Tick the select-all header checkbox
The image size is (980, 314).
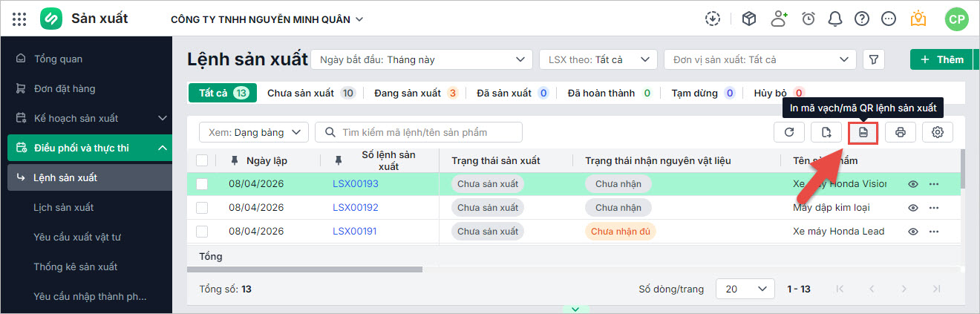[202, 160]
